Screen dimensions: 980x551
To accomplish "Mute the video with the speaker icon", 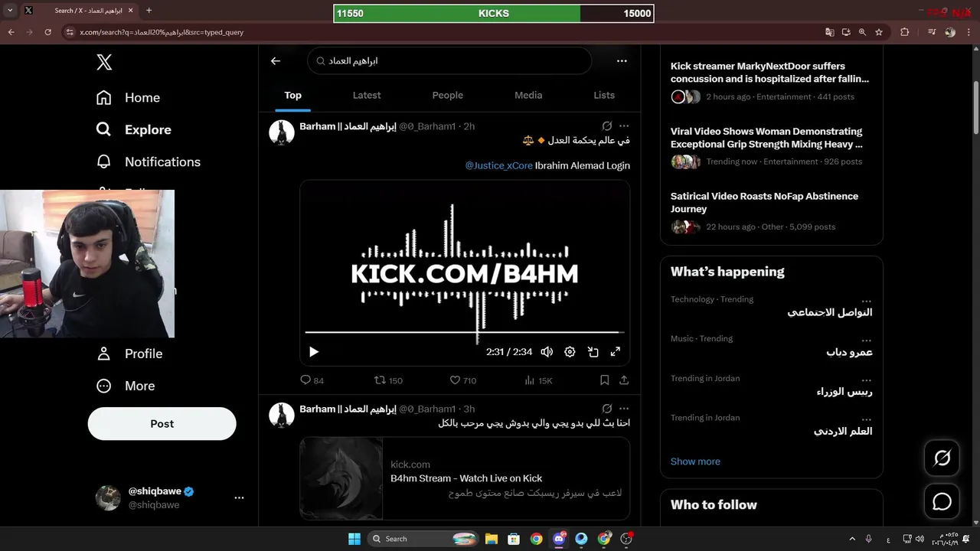I will pyautogui.click(x=547, y=352).
